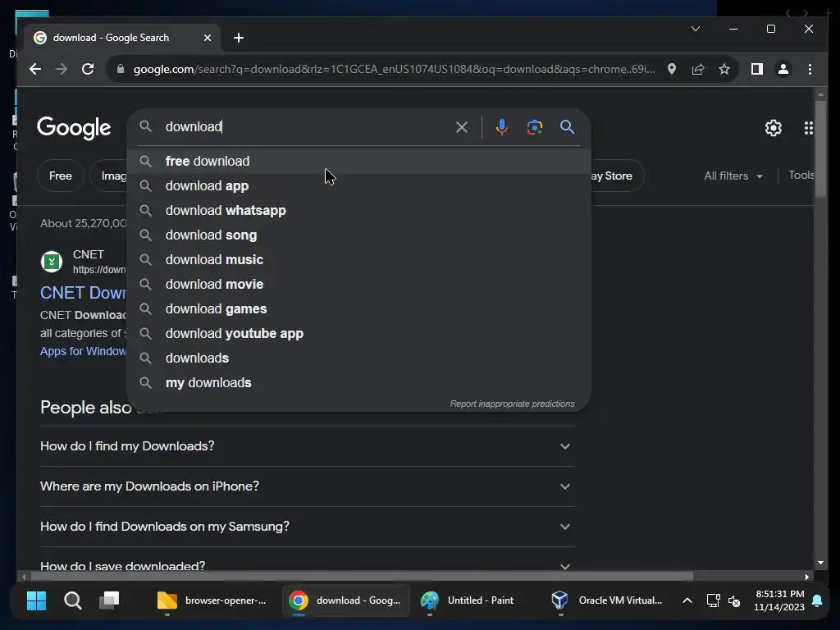The image size is (840, 630).
Task: Share this page via address bar icon
Action: (697, 69)
